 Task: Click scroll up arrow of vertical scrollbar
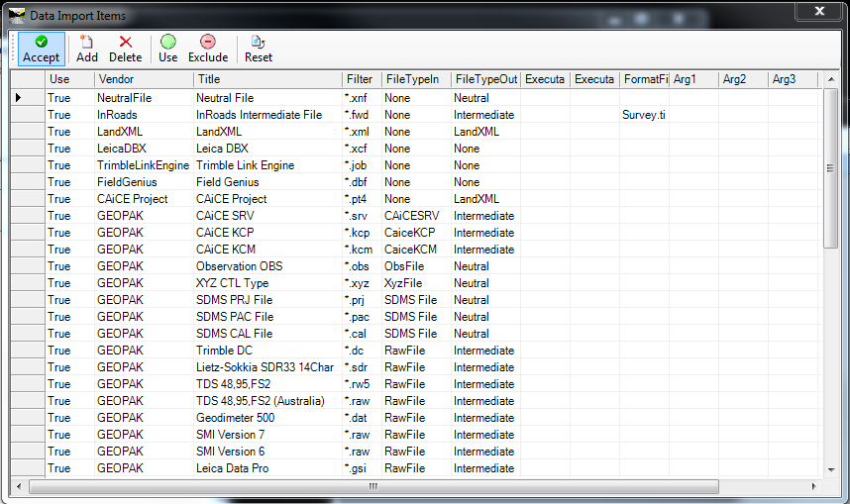click(830, 79)
